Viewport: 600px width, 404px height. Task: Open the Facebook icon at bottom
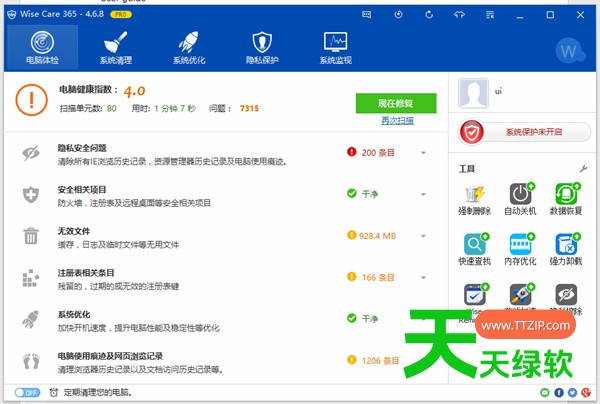[559, 393]
